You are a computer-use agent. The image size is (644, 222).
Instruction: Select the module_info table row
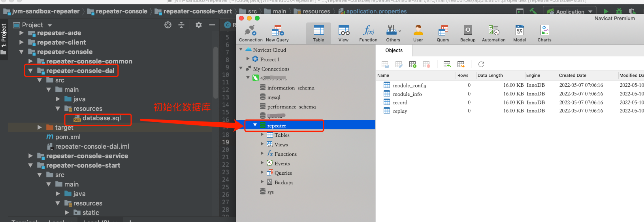tap(510, 94)
